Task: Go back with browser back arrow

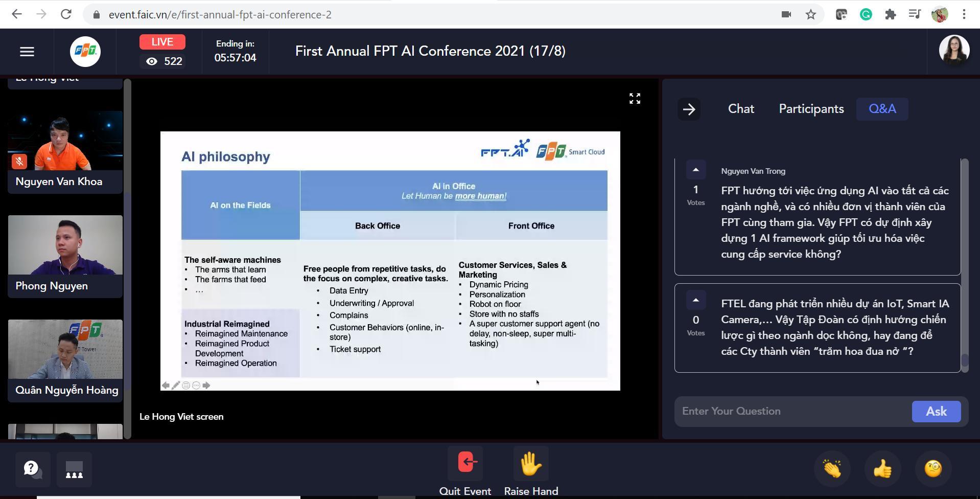Action: pyautogui.click(x=17, y=14)
